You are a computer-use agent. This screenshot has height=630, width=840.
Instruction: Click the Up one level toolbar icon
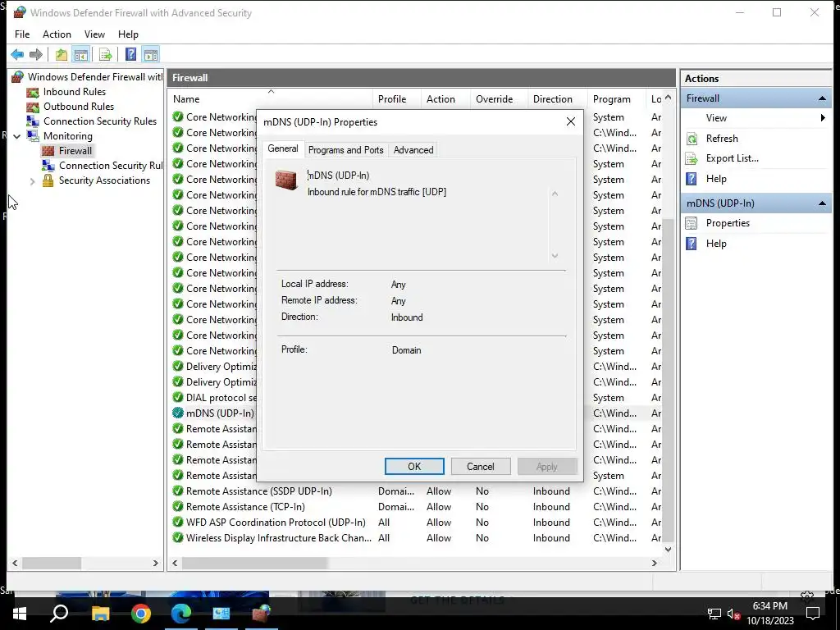pyautogui.click(x=61, y=54)
